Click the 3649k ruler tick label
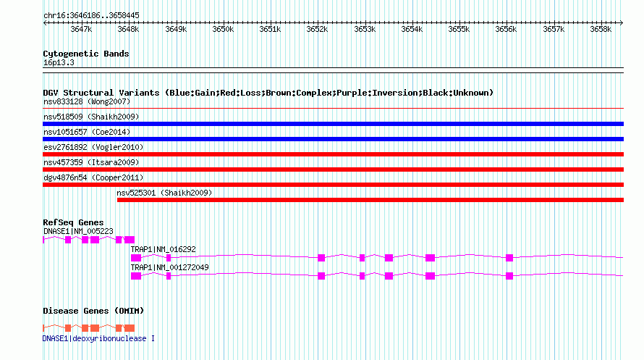 [176, 29]
